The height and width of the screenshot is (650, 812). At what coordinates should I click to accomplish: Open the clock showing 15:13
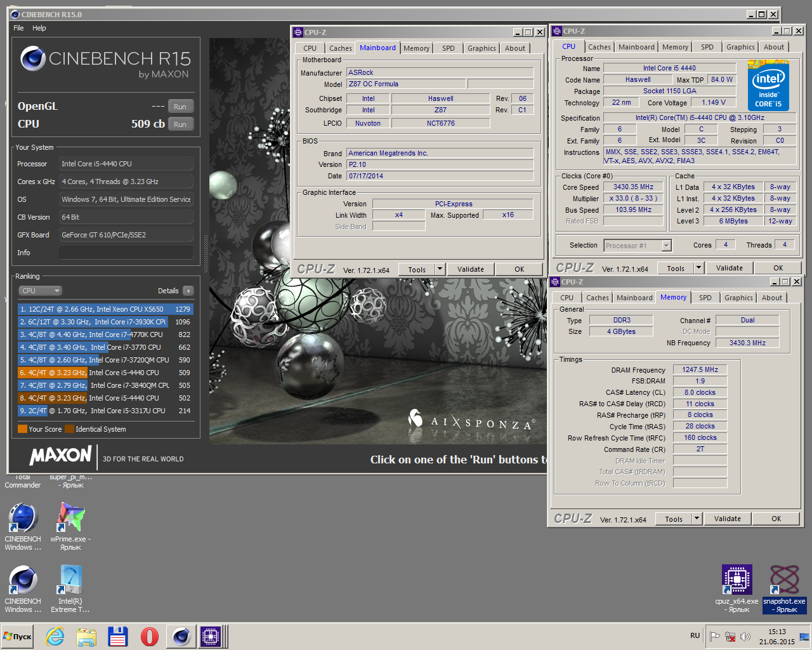pyautogui.click(x=777, y=637)
